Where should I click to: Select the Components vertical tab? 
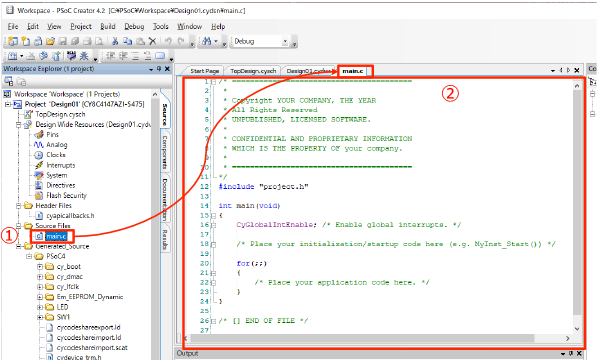pyautogui.click(x=165, y=152)
